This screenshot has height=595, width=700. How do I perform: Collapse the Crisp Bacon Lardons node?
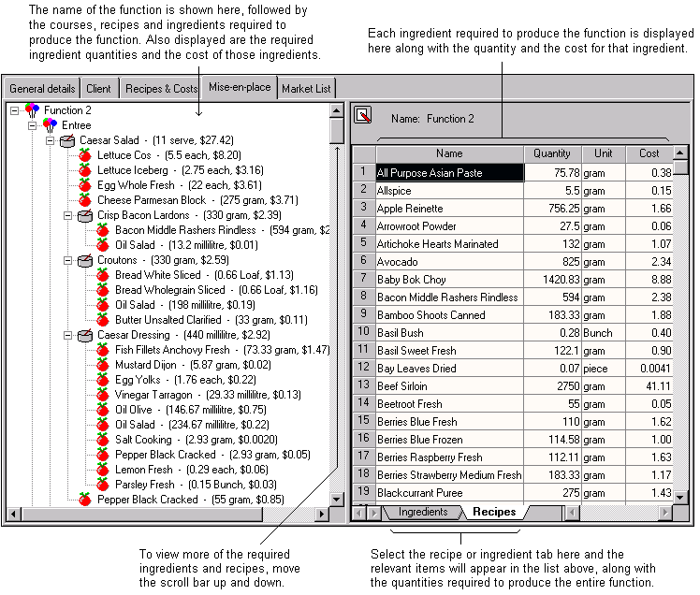pyautogui.click(x=68, y=215)
